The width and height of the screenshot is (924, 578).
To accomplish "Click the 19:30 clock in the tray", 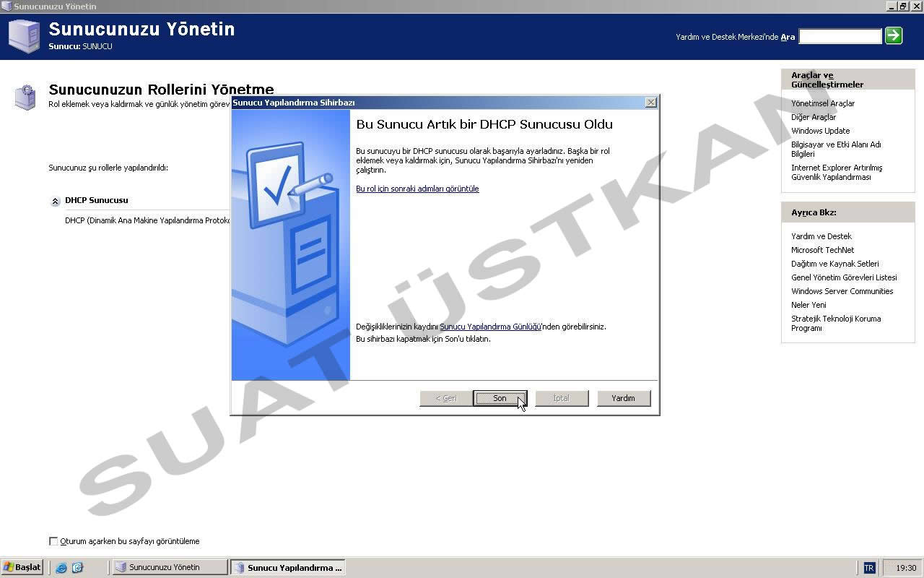I will tap(906, 568).
